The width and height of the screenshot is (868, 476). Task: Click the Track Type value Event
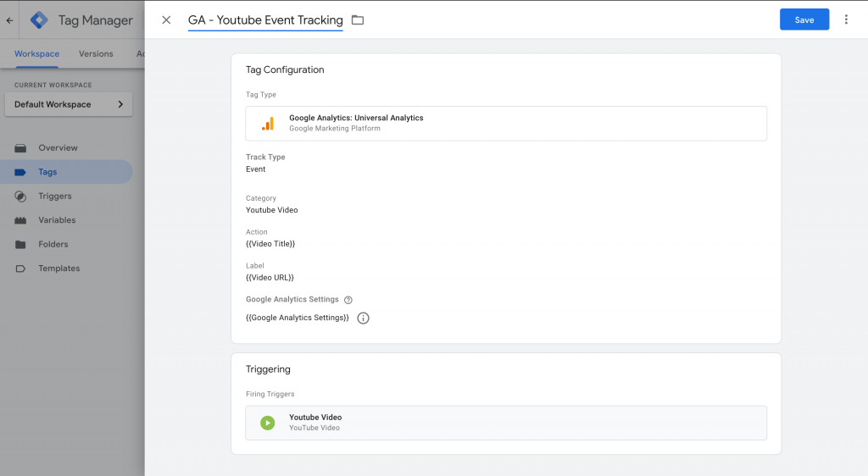point(256,169)
